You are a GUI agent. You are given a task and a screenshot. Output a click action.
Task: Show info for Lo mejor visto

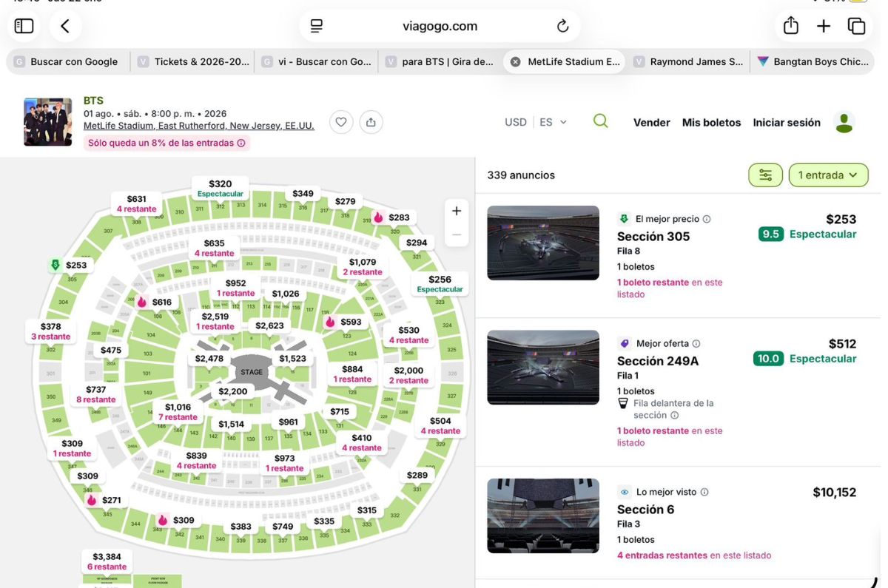point(704,492)
